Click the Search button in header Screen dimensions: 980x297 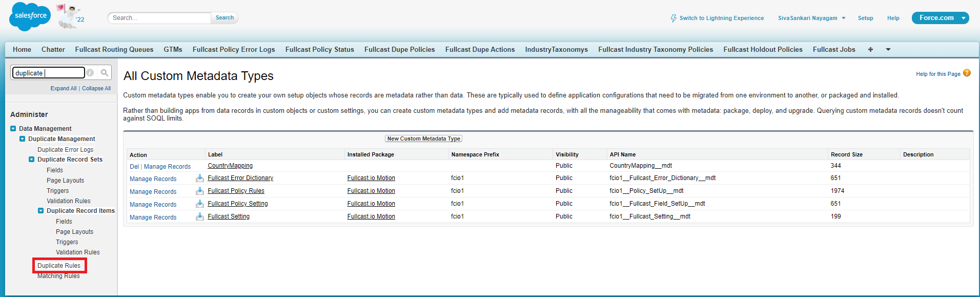pos(224,18)
